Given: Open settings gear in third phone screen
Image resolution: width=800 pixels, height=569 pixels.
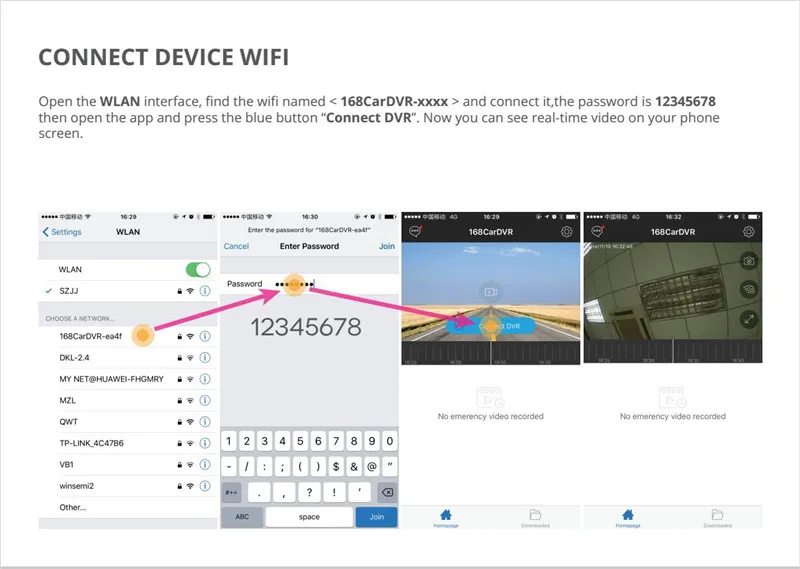Looking at the screenshot, I should 566,232.
